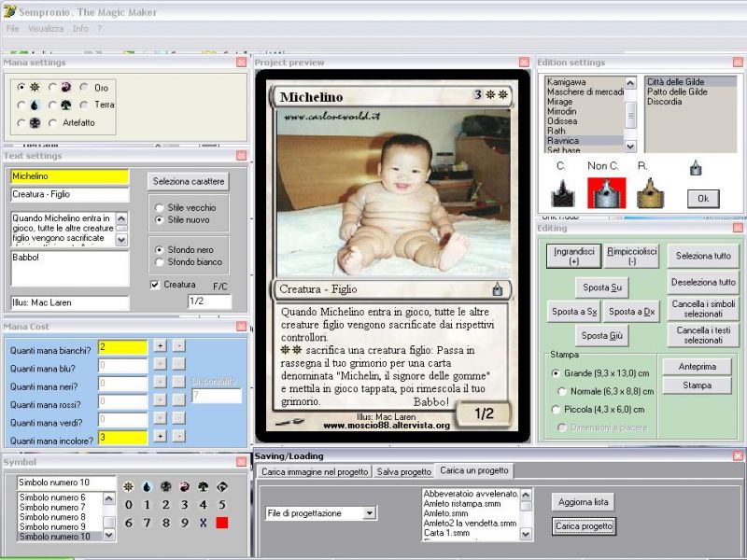Pick the X mana symbol
This screenshot has width=747, height=560.
pyautogui.click(x=204, y=523)
